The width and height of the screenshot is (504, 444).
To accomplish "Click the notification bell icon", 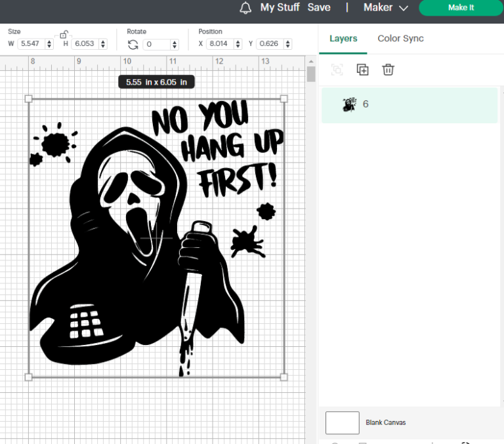I will (x=245, y=8).
